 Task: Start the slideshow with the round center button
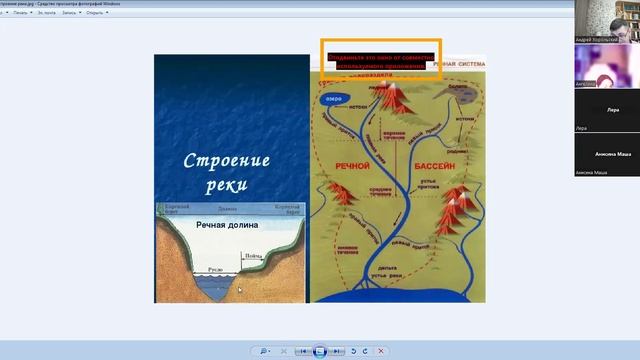click(320, 351)
